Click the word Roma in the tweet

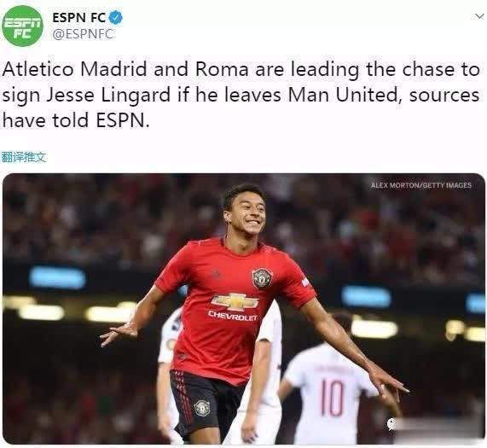coord(222,69)
